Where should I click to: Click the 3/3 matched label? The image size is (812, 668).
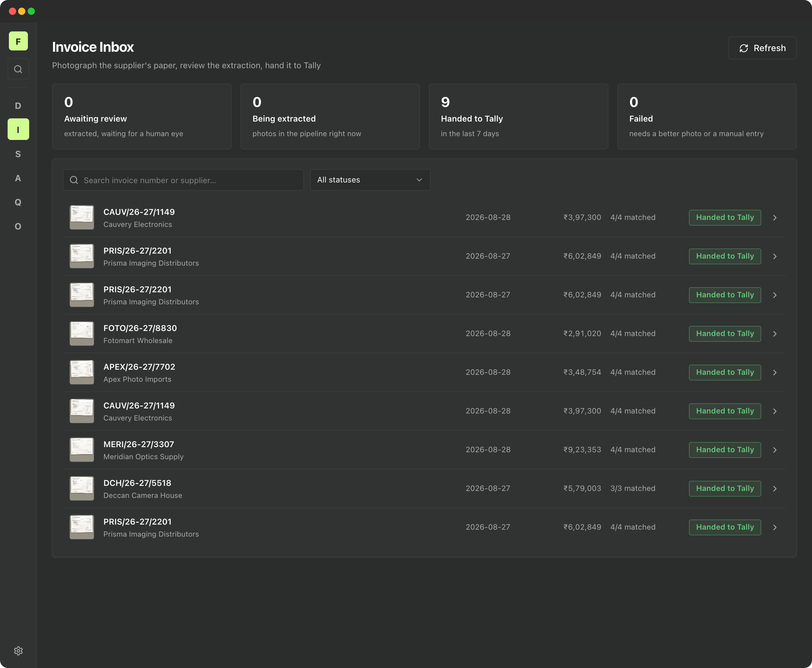tap(633, 488)
